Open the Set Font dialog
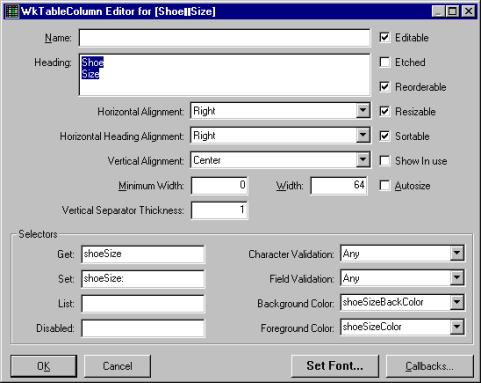The width and height of the screenshot is (481, 383). [x=335, y=366]
